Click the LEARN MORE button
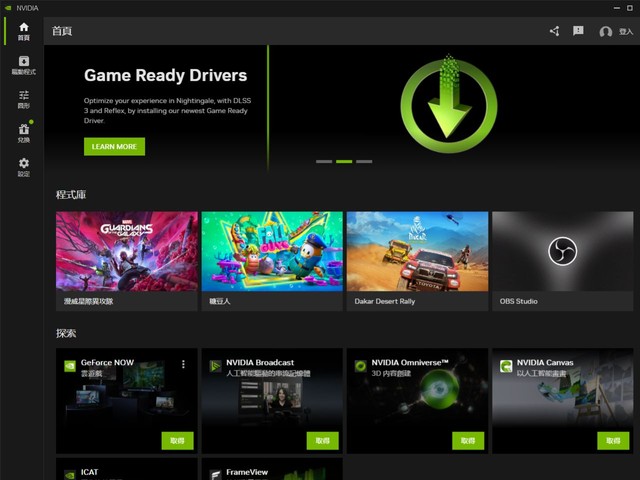The height and width of the screenshot is (480, 640). (x=114, y=147)
